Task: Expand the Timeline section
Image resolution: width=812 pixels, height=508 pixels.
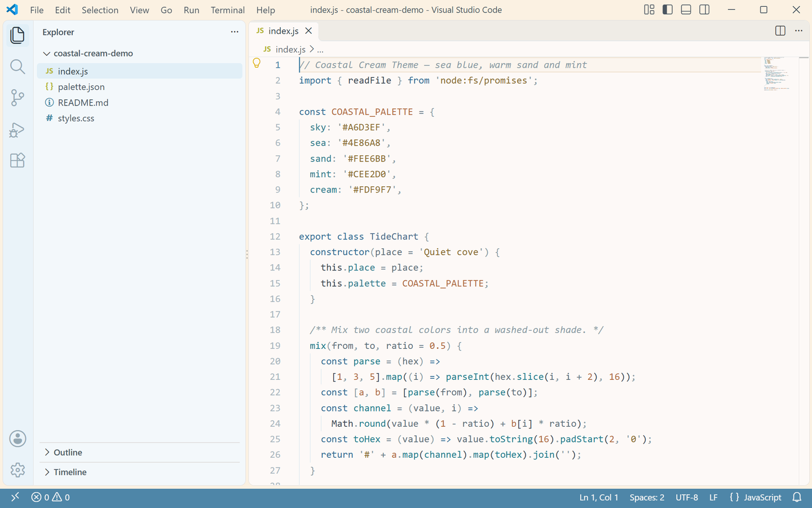Action: coord(141,472)
